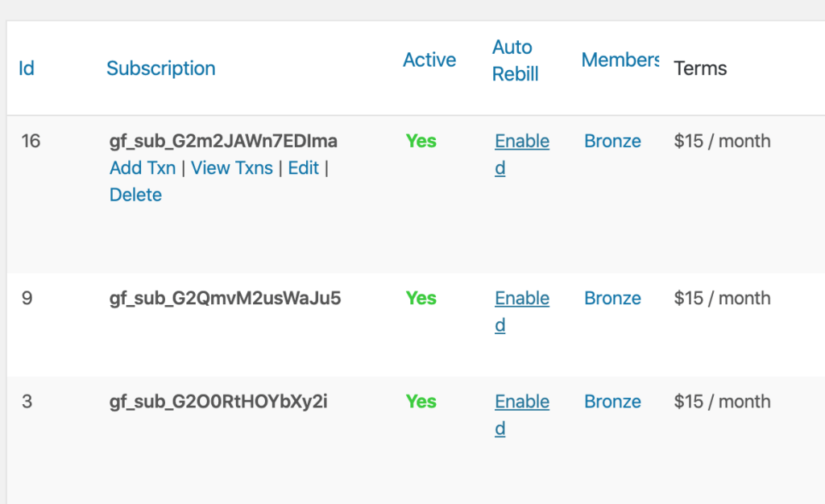Edit subscription gf_sub_G2m2JAWn7EDIma
Viewport: 825px width, 504px height.
303,168
